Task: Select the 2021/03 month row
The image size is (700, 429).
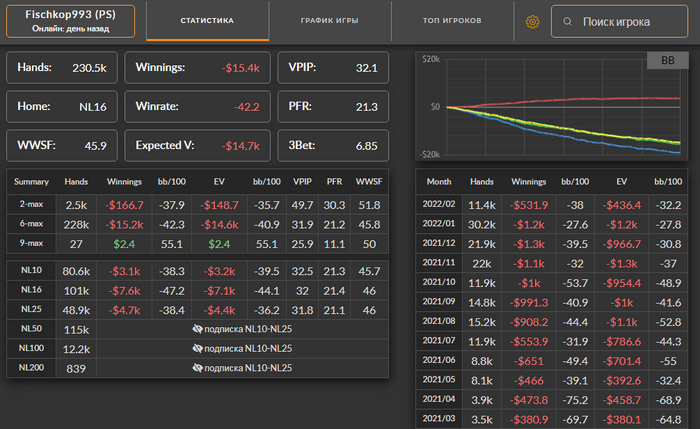Action: pyautogui.click(x=552, y=419)
